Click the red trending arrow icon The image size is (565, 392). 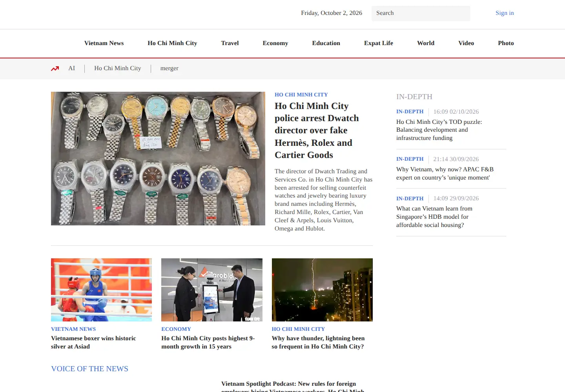[x=55, y=69]
